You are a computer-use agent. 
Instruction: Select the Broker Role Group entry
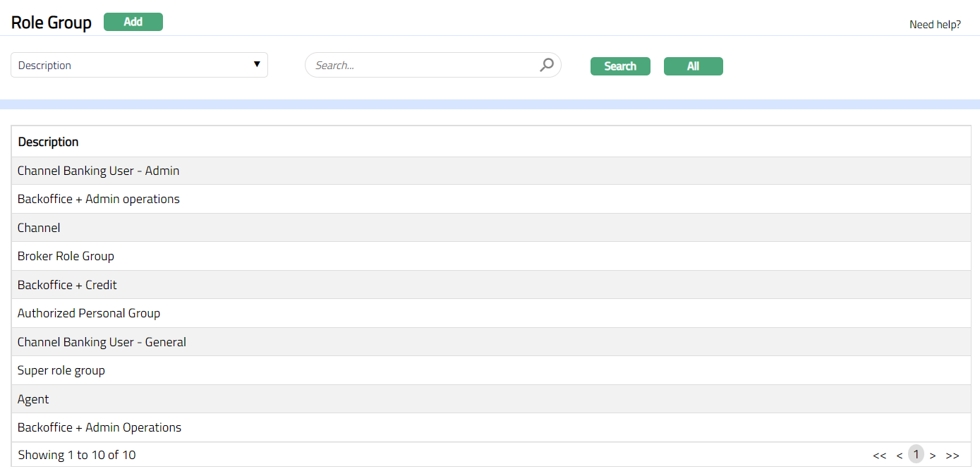pos(66,256)
